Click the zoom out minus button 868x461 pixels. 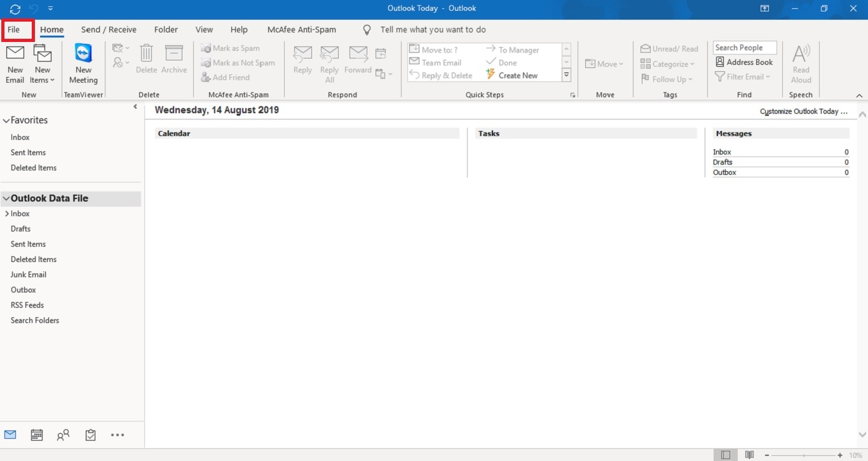767,455
